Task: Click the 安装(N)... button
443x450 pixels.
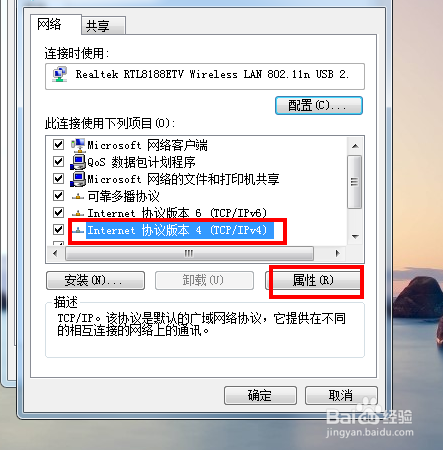Action: (95, 280)
